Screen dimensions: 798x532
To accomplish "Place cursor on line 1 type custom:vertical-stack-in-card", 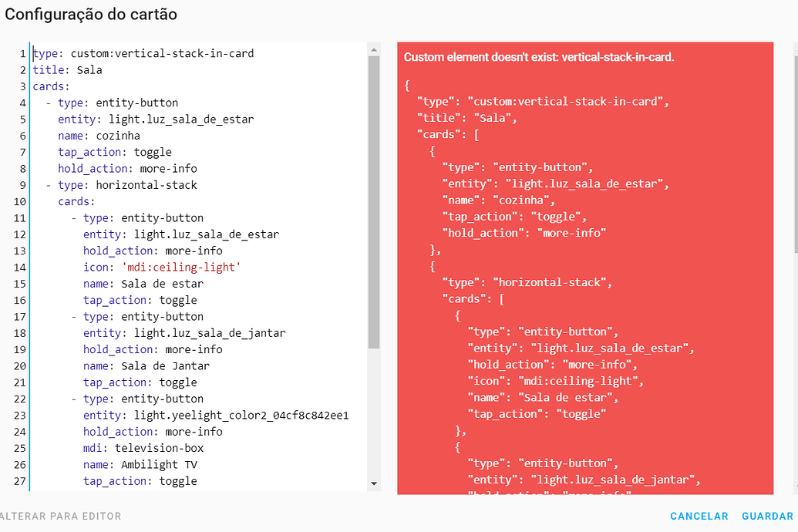I will (143, 54).
